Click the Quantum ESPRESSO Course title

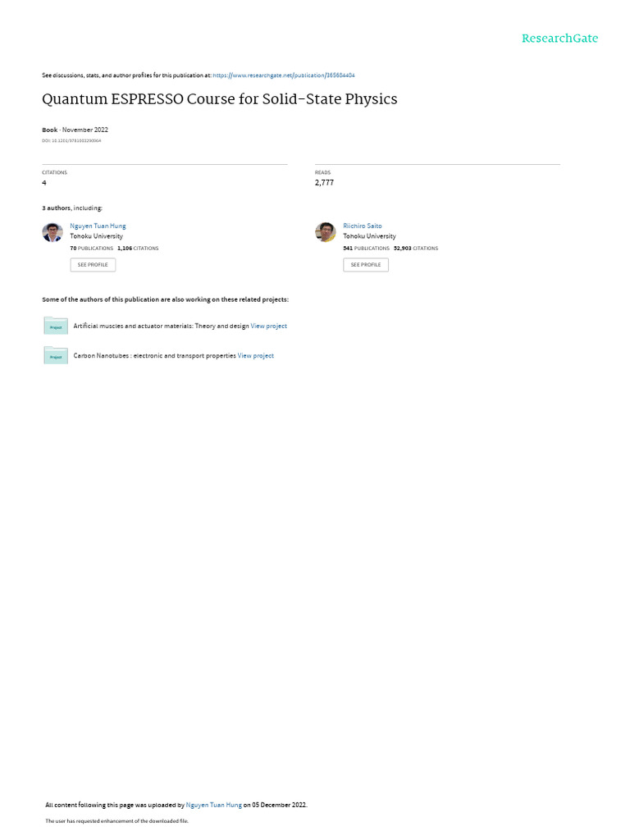point(220,99)
